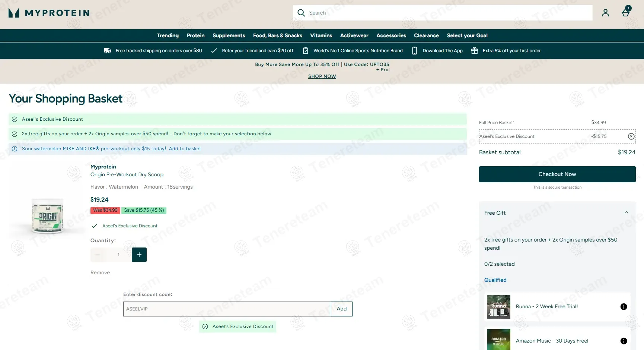Click the Qualified status label
The image size is (644, 350).
(x=495, y=280)
